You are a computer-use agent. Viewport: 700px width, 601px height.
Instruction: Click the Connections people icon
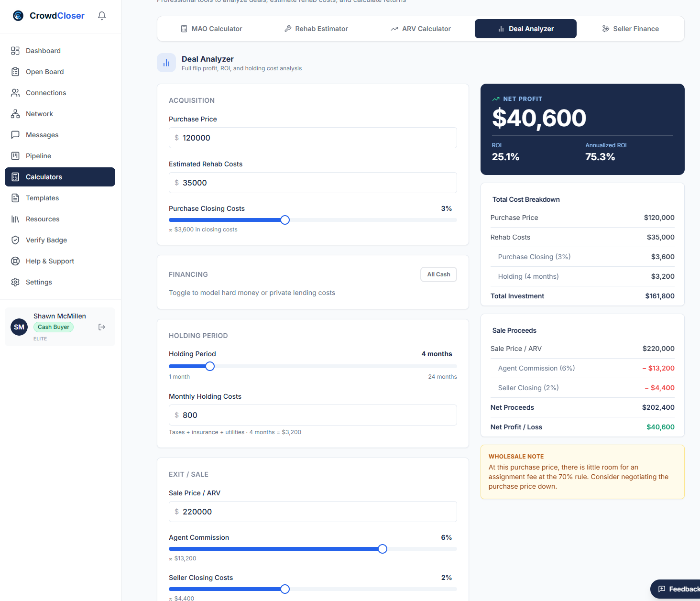pos(15,93)
